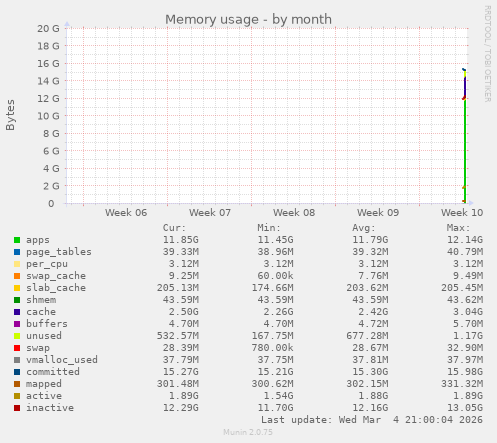Click the active olive legend swatch
Screen dimensions: 497x443
click(17, 396)
